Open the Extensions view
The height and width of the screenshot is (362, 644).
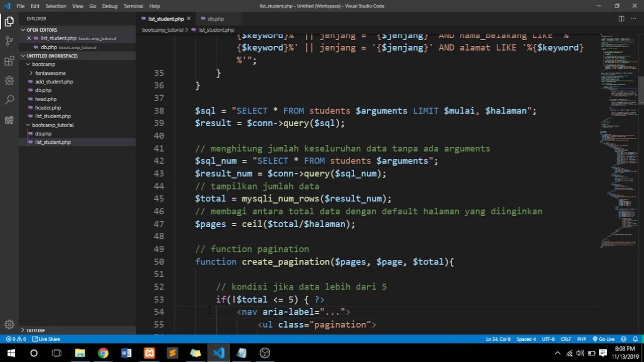point(9,61)
